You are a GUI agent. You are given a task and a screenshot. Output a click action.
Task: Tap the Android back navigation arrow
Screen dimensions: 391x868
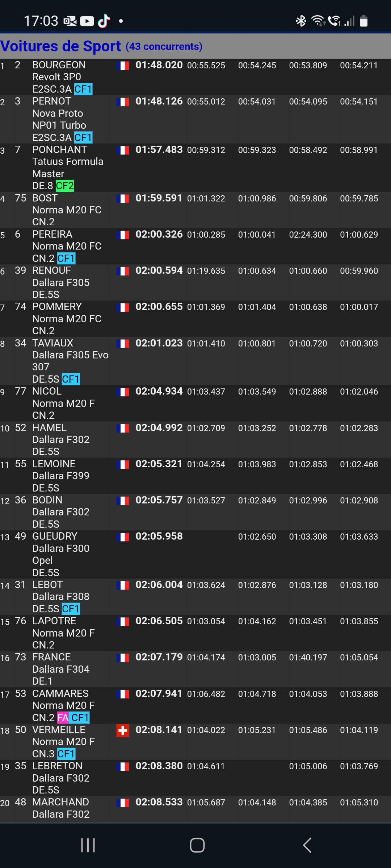[307, 845]
